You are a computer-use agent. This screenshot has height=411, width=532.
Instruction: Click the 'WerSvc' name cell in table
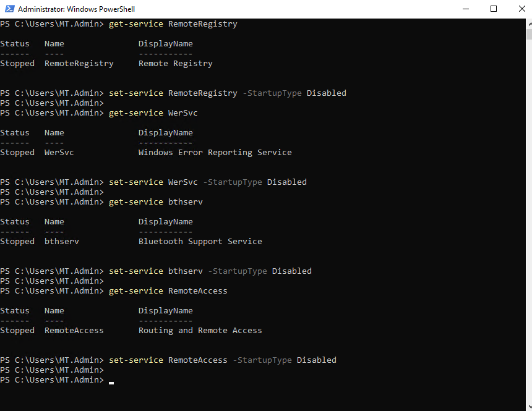point(59,153)
